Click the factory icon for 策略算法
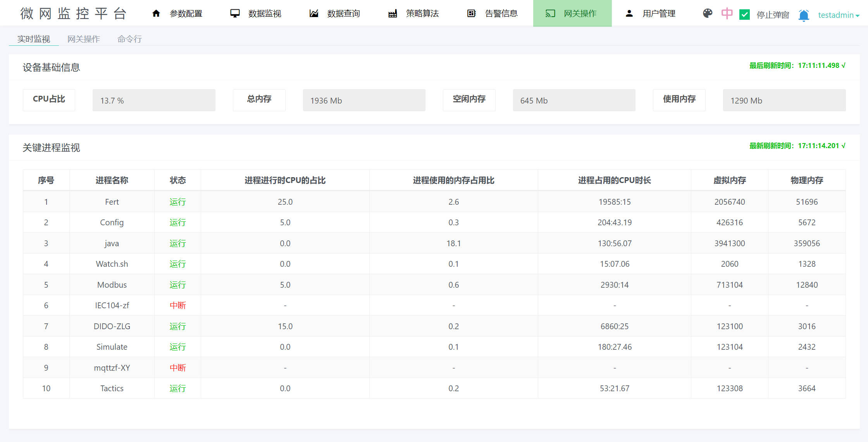The image size is (868, 442). click(x=393, y=14)
